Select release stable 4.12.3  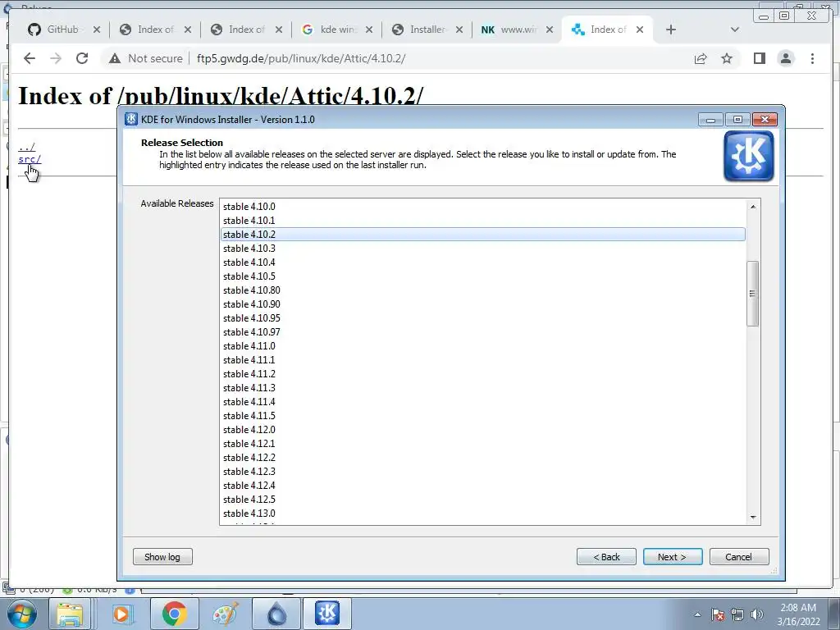[x=482, y=471]
